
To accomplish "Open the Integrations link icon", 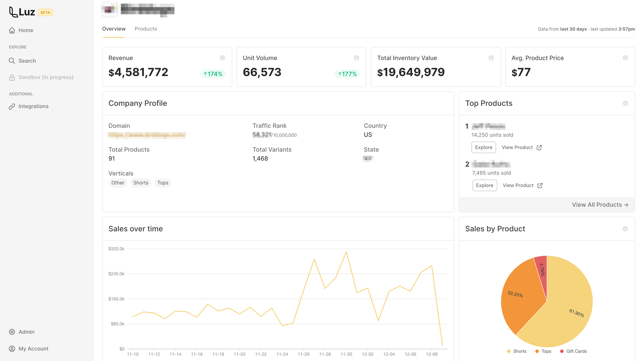I will click(x=12, y=106).
